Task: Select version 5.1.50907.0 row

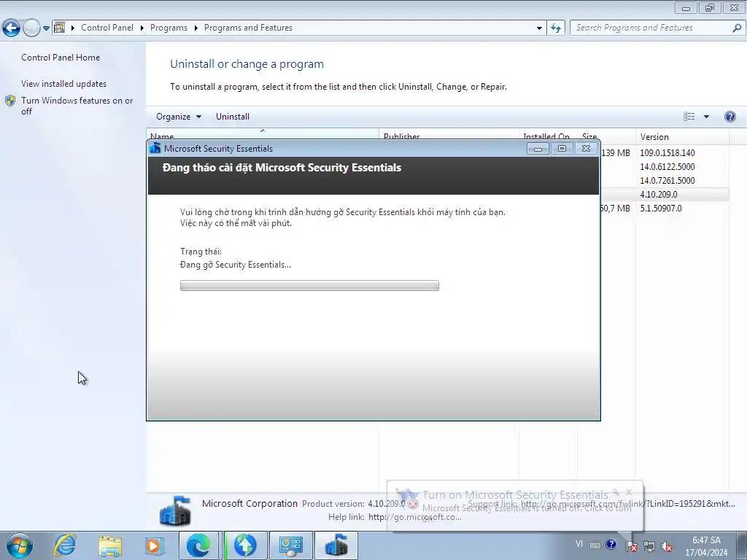Action: [x=661, y=208]
